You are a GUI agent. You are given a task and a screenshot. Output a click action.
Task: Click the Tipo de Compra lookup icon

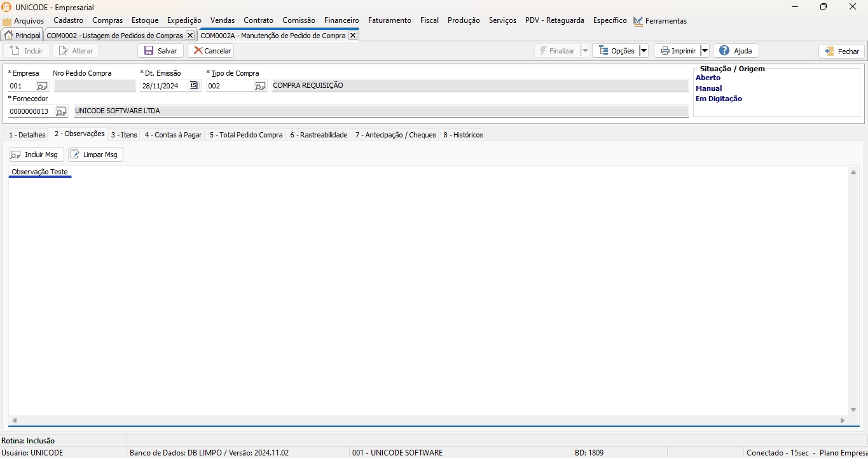pos(260,86)
